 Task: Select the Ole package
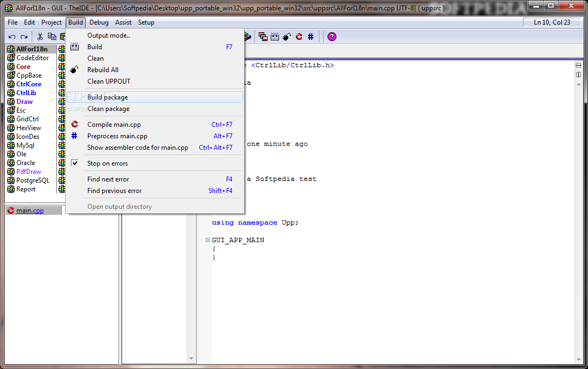[31, 154]
